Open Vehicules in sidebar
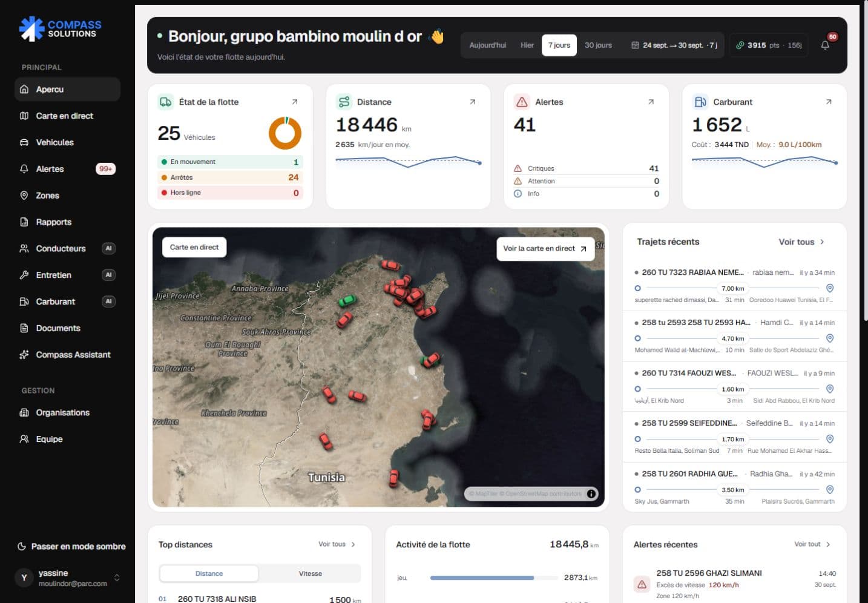 tap(67, 142)
